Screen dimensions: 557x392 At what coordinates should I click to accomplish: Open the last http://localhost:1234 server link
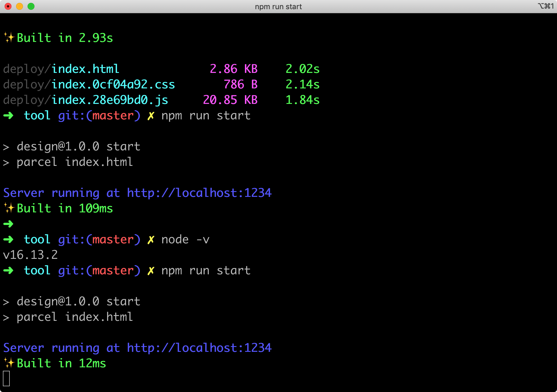(x=199, y=348)
